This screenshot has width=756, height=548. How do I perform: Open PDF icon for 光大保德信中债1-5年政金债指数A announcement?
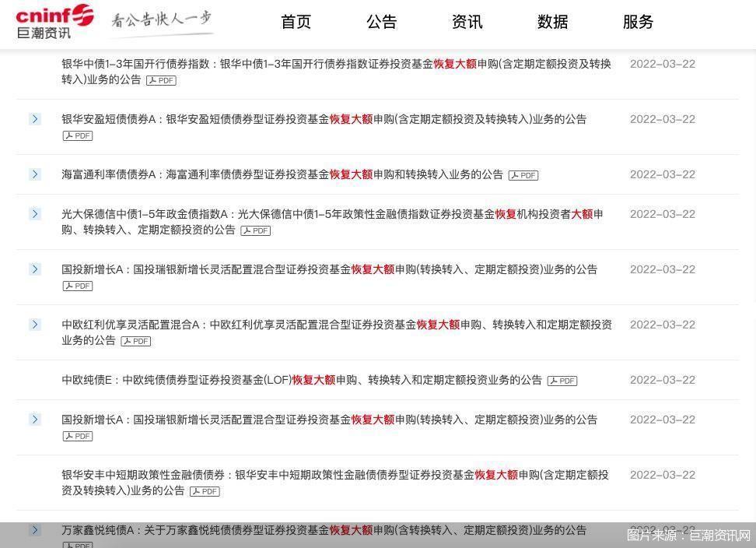[x=256, y=231]
